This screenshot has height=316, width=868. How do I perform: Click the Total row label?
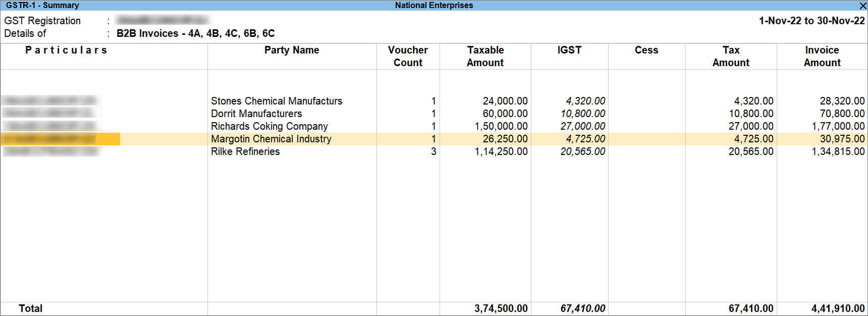point(30,308)
